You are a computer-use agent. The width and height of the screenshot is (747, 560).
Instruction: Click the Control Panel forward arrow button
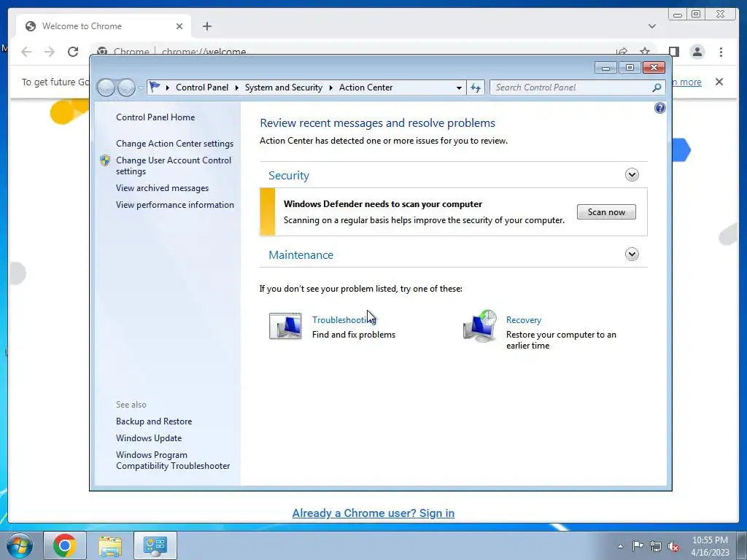click(x=126, y=87)
